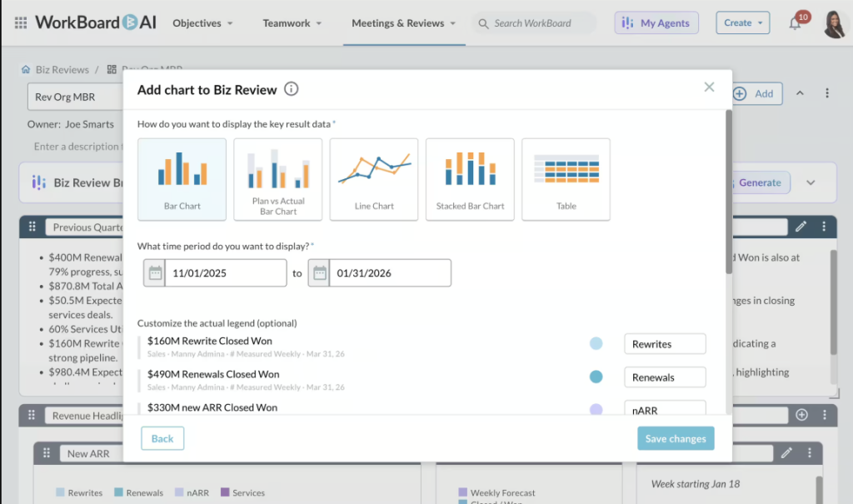The width and height of the screenshot is (853, 504).
Task: Open Biz Review header more options
Action: 827,93
